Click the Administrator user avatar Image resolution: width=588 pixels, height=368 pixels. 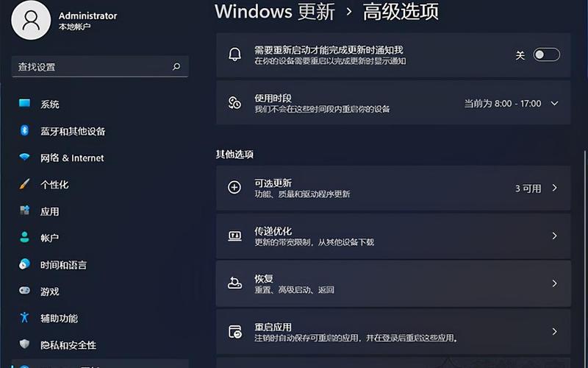click(31, 20)
